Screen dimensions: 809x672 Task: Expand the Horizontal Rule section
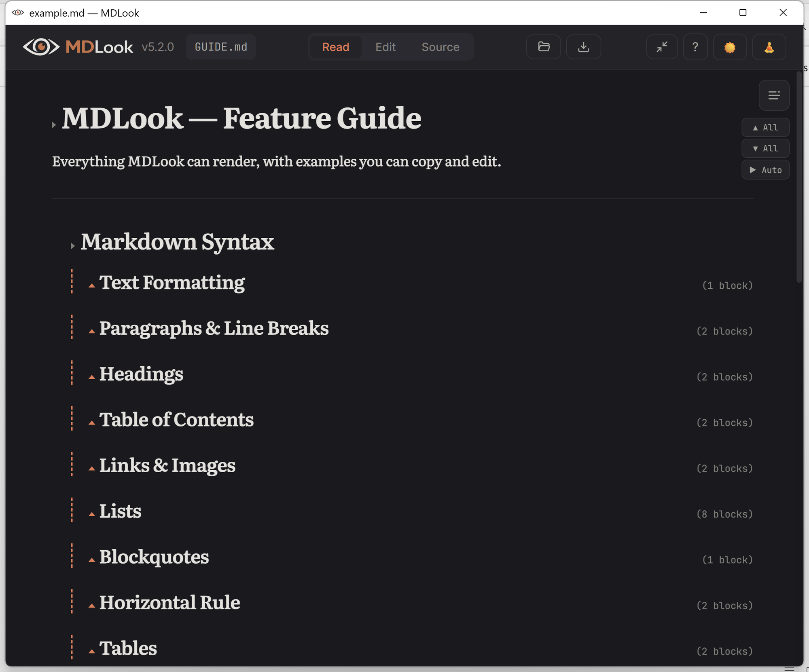pyautogui.click(x=92, y=605)
